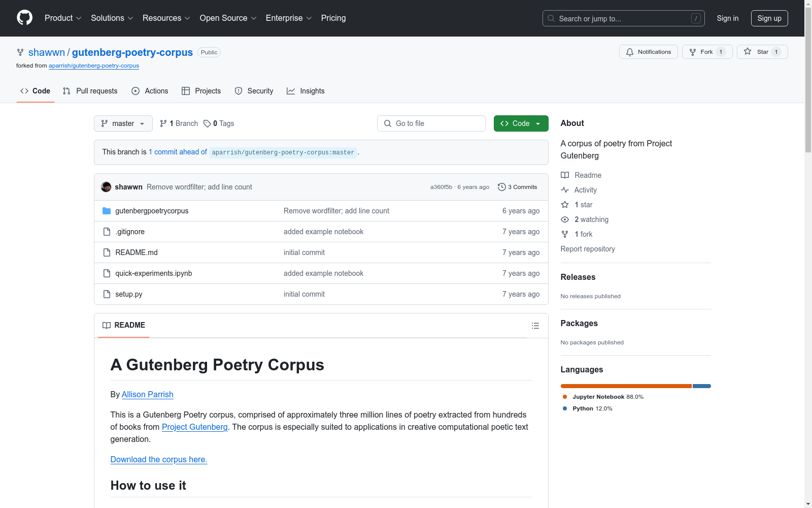This screenshot has width=812, height=508.
Task: Open the README outline list icon
Action: click(535, 326)
